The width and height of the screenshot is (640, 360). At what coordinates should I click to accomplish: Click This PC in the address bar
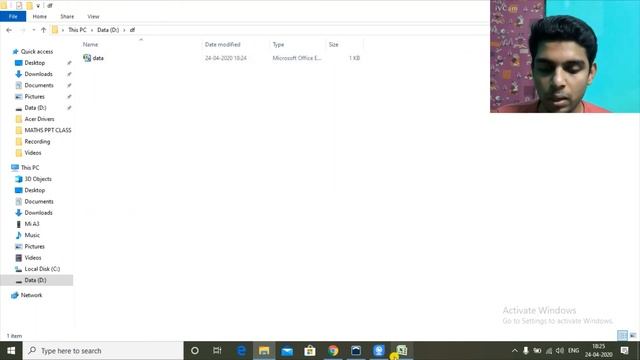[x=77, y=30]
